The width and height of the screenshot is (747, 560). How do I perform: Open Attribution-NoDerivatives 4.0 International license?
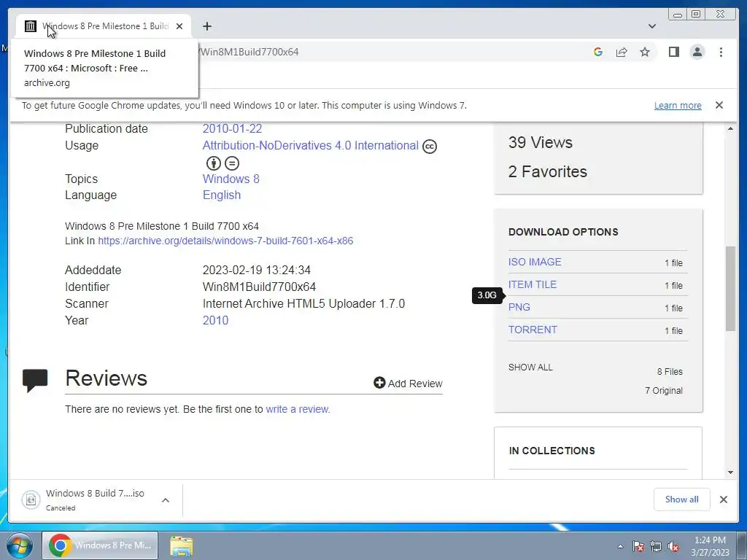(311, 145)
